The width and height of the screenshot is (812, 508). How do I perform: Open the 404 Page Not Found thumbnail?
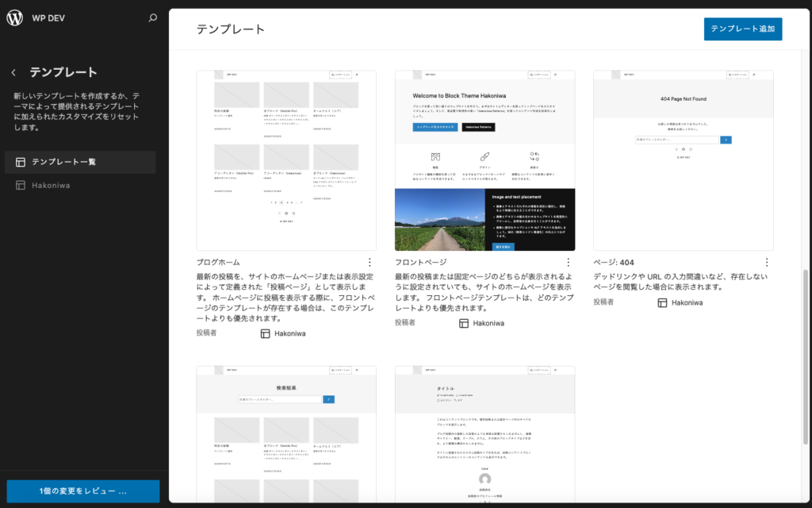(683, 160)
